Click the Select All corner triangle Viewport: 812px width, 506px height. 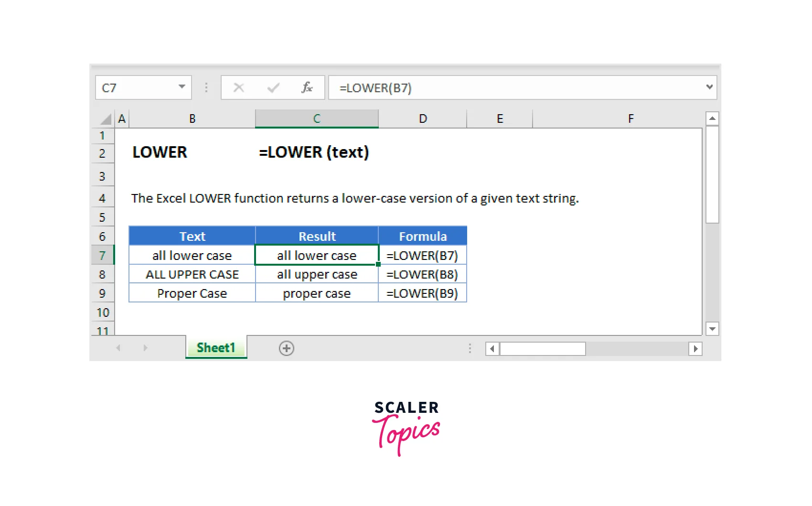click(106, 119)
